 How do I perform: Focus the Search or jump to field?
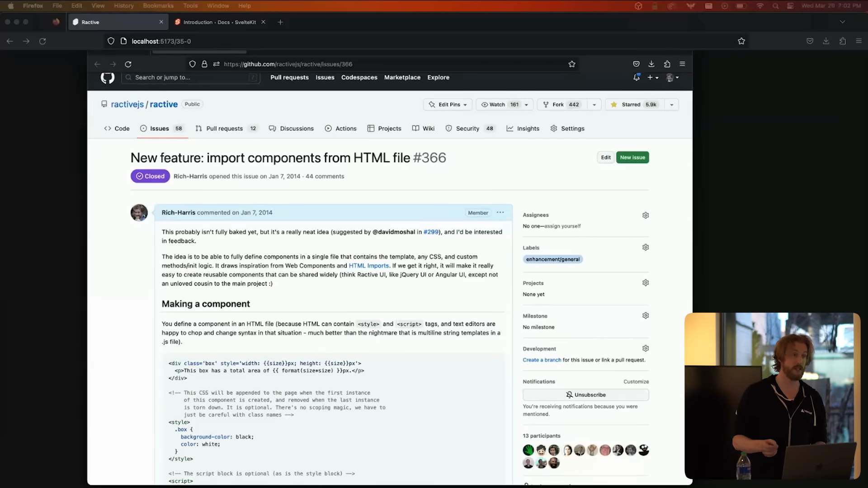tap(190, 77)
